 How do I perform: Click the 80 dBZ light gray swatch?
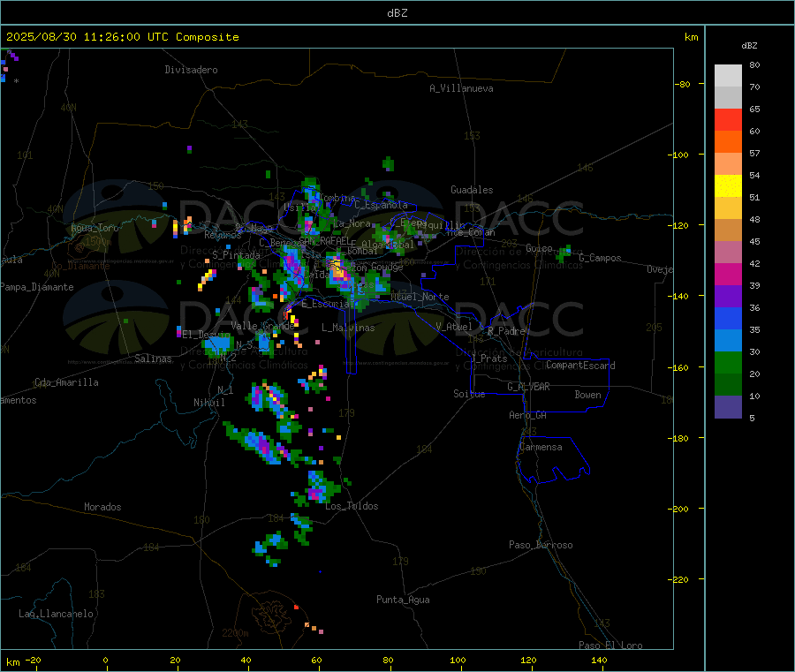[x=728, y=76]
